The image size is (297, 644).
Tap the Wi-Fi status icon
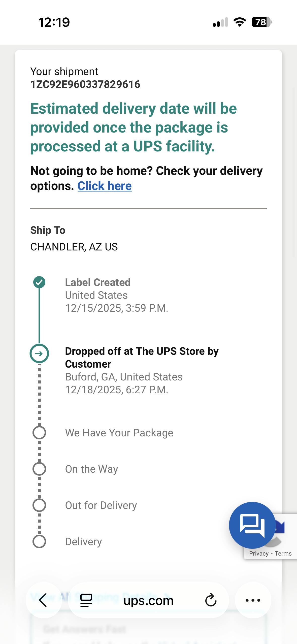pyautogui.click(x=240, y=22)
